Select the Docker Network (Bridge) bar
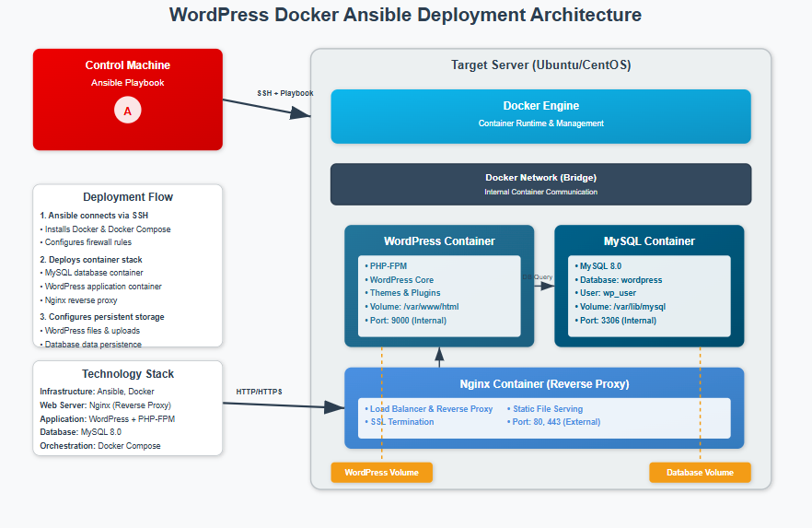 click(x=540, y=183)
